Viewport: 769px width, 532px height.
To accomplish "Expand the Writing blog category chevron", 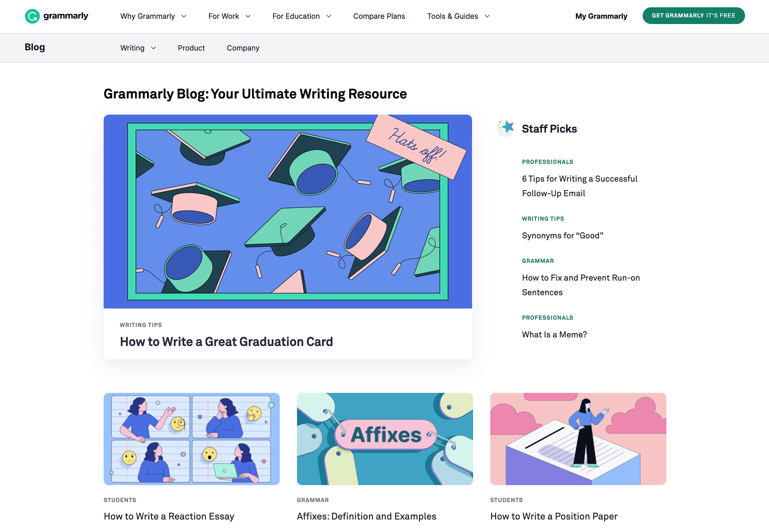I will pyautogui.click(x=153, y=48).
